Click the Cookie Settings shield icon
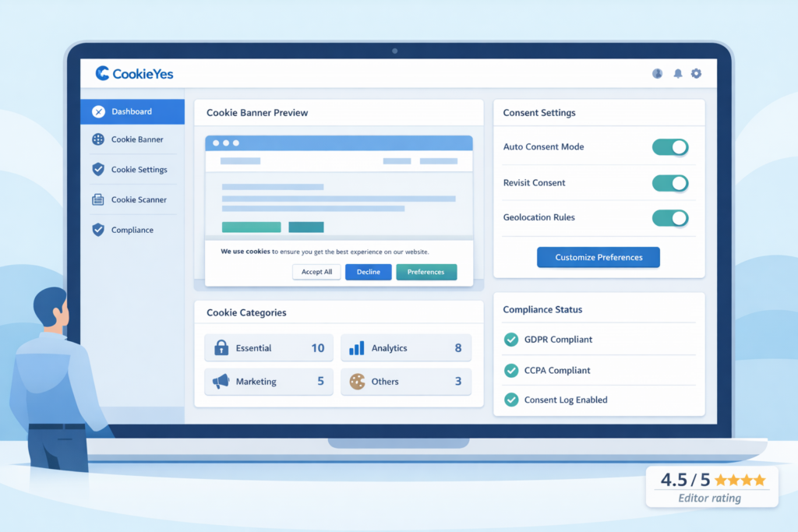Image resolution: width=798 pixels, height=532 pixels. click(98, 169)
